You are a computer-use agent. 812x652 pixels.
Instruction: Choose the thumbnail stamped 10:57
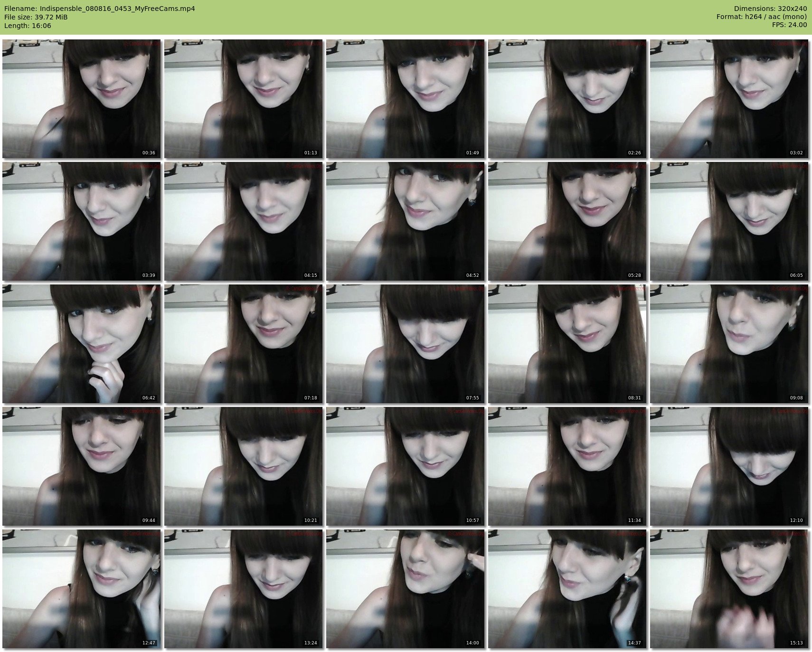(x=405, y=466)
